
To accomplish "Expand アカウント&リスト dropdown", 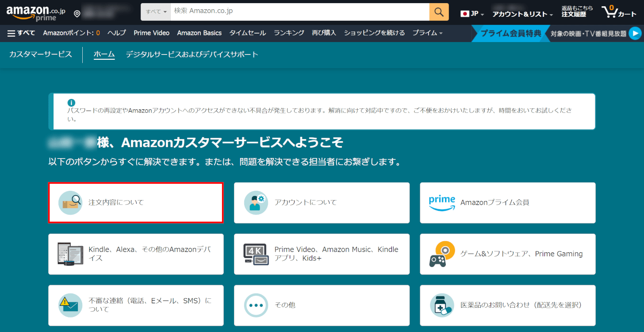I will click(523, 14).
